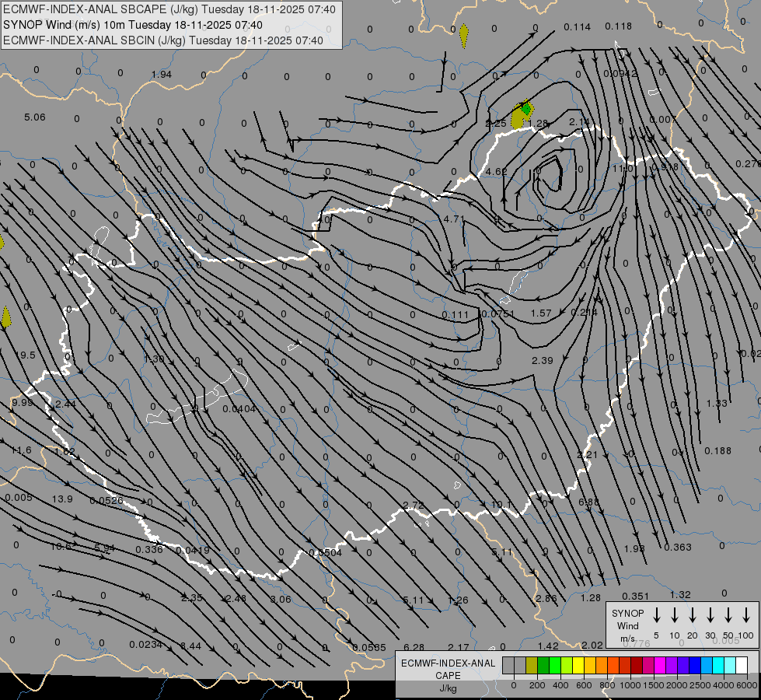Click the wind legend arrow above 50
The width and height of the screenshot is (761, 700).
click(x=728, y=615)
